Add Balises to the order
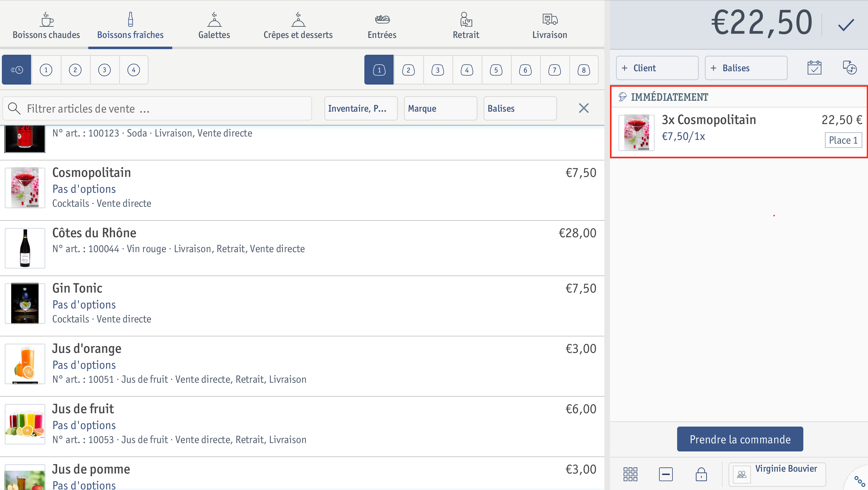This screenshot has height=490, width=868. 746,68
